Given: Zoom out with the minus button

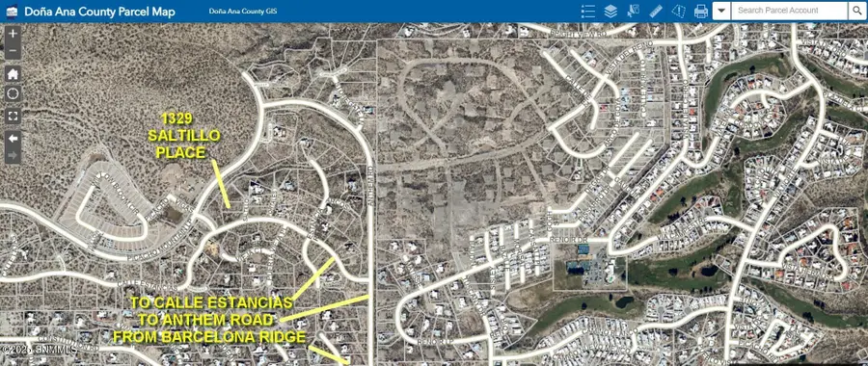Looking at the screenshot, I should [13, 51].
